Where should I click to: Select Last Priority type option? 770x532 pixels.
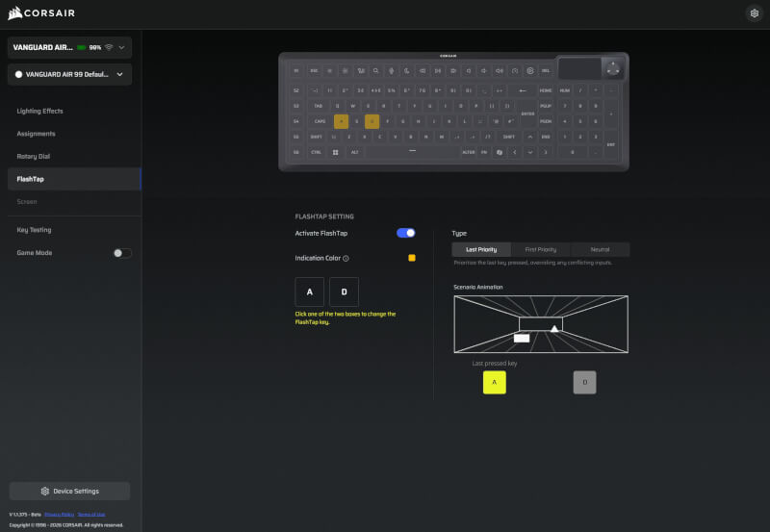coord(481,249)
